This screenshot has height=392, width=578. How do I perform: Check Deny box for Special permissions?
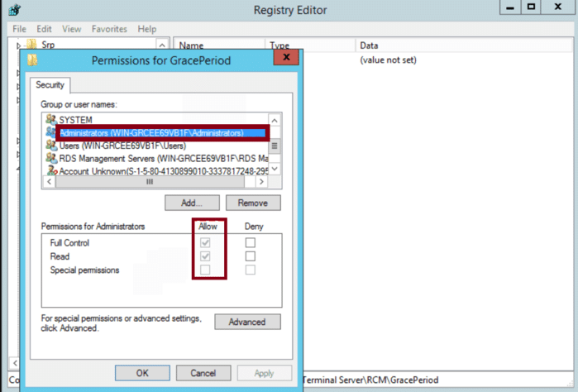[251, 270]
